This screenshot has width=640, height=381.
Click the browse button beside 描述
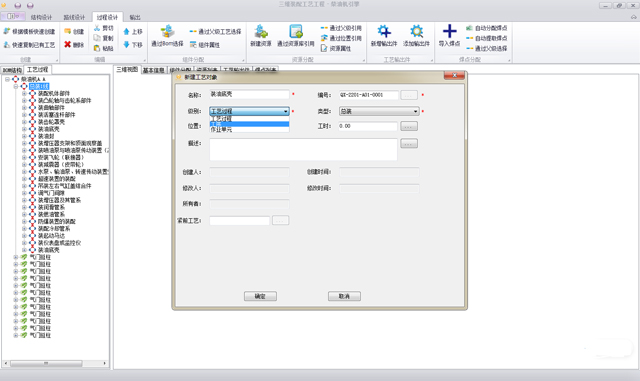coord(409,143)
